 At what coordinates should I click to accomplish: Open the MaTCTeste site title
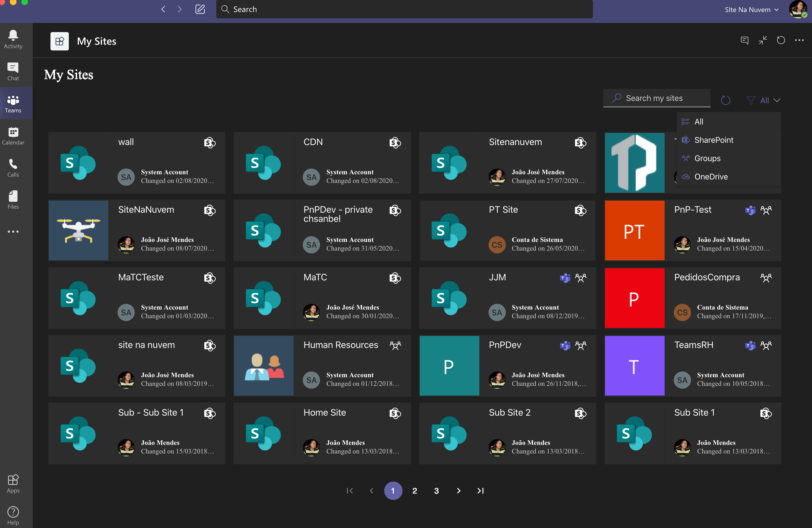point(140,277)
